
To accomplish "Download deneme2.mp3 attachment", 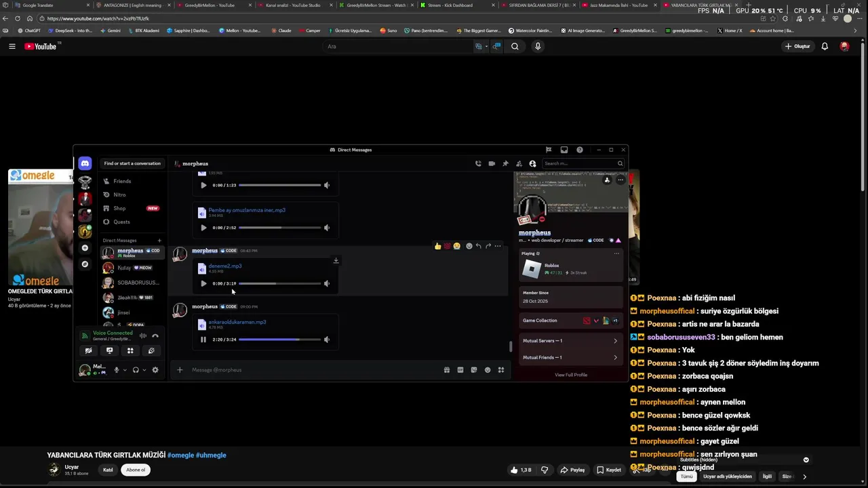I will click(336, 260).
